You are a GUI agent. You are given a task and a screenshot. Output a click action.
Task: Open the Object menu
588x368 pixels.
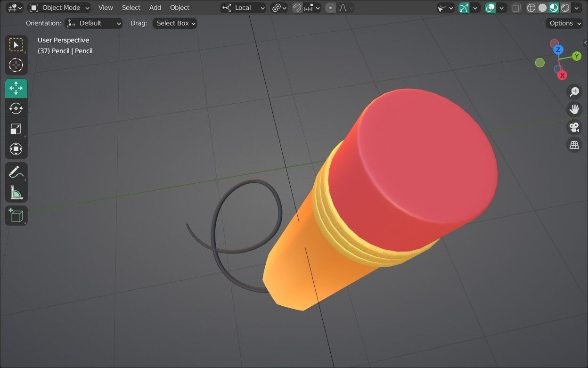point(180,8)
